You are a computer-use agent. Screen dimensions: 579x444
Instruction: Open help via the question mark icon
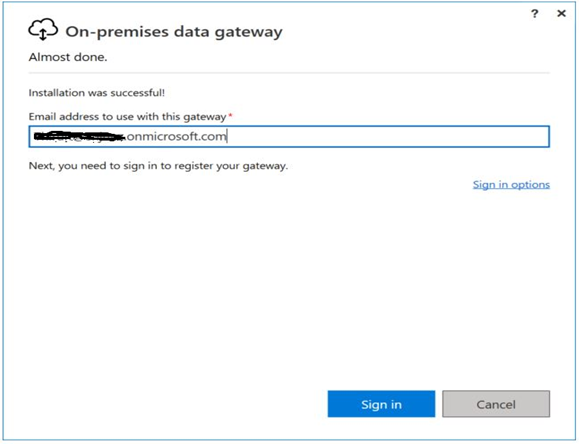(534, 14)
